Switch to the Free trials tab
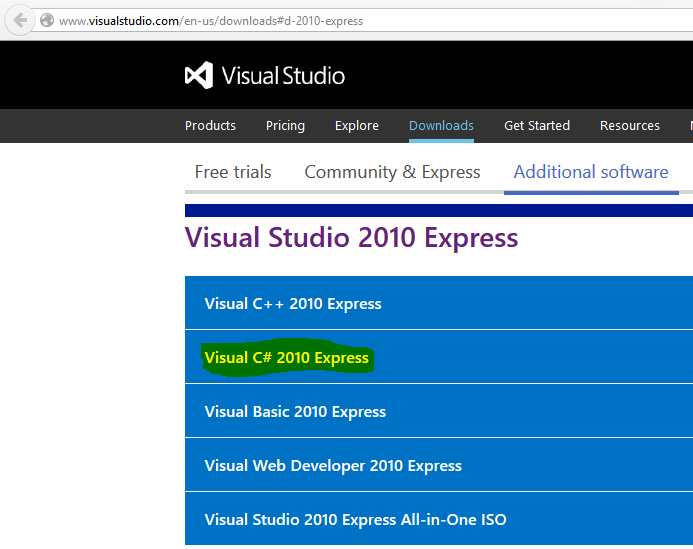 click(x=233, y=172)
